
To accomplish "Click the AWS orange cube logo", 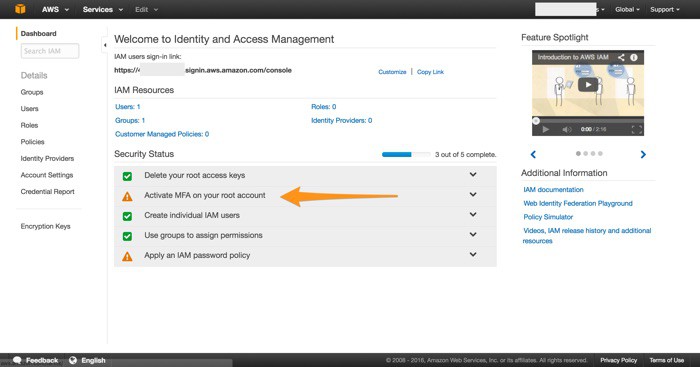I will pyautogui.click(x=20, y=9).
